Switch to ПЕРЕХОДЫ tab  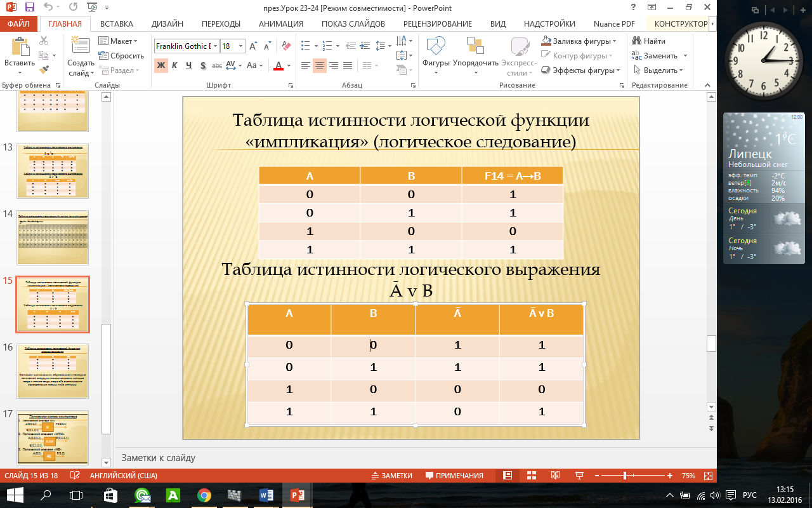(221, 24)
